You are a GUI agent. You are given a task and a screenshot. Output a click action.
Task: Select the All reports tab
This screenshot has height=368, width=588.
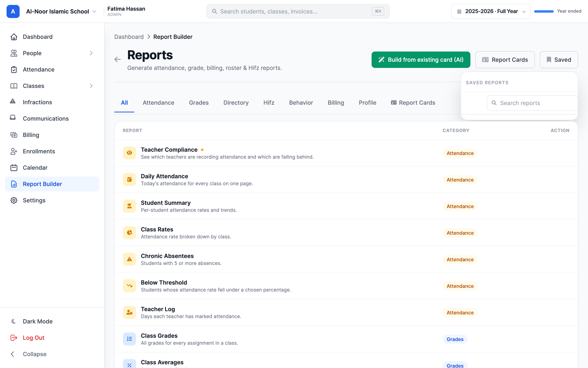coord(124,103)
